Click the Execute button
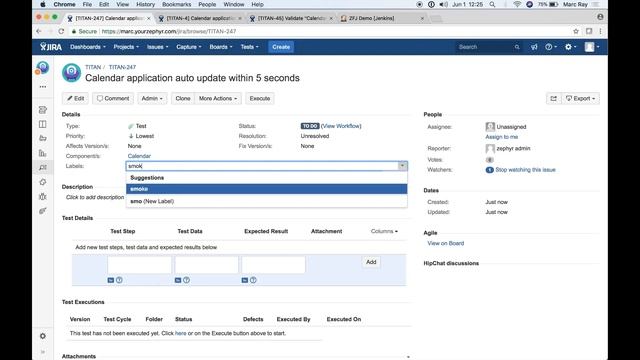640x360 pixels. pyautogui.click(x=260, y=98)
